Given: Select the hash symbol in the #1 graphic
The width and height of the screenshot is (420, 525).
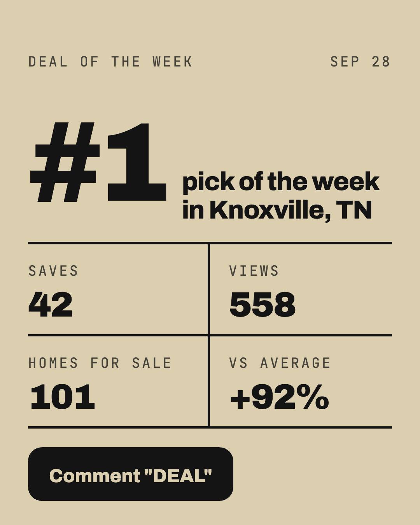Looking at the screenshot, I should point(65,162).
